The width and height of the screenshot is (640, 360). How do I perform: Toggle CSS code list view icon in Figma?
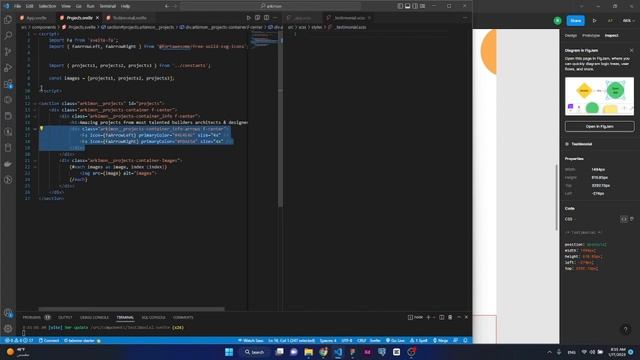[x=624, y=219]
